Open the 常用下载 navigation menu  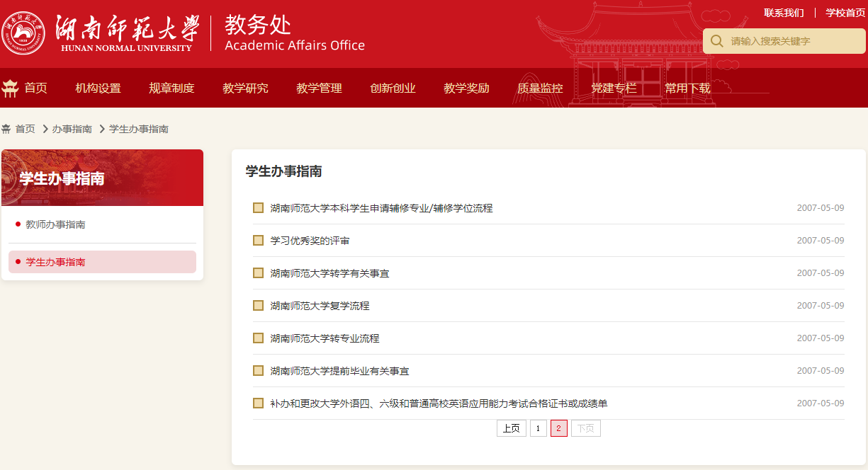pyautogui.click(x=687, y=88)
